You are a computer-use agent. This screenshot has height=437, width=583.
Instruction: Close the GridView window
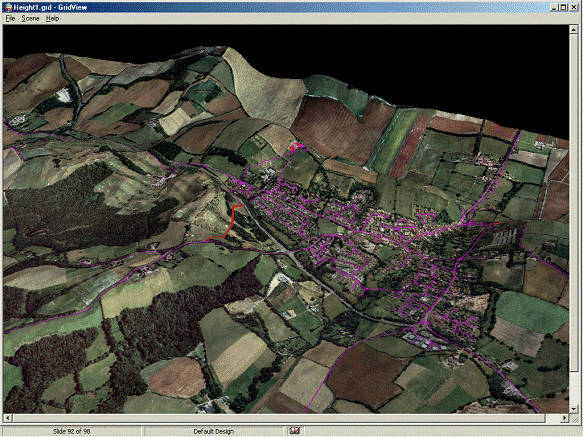click(573, 7)
